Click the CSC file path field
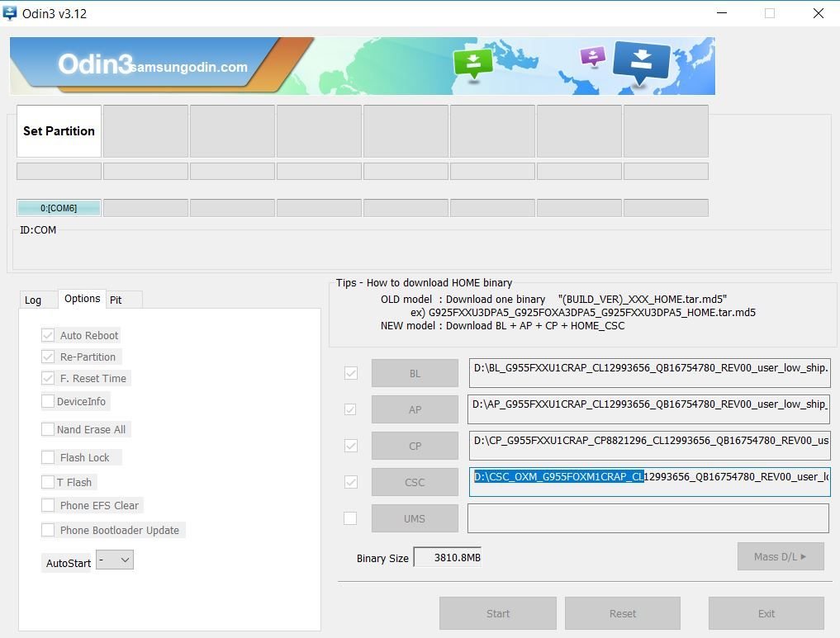The image size is (840, 638). tap(650, 482)
